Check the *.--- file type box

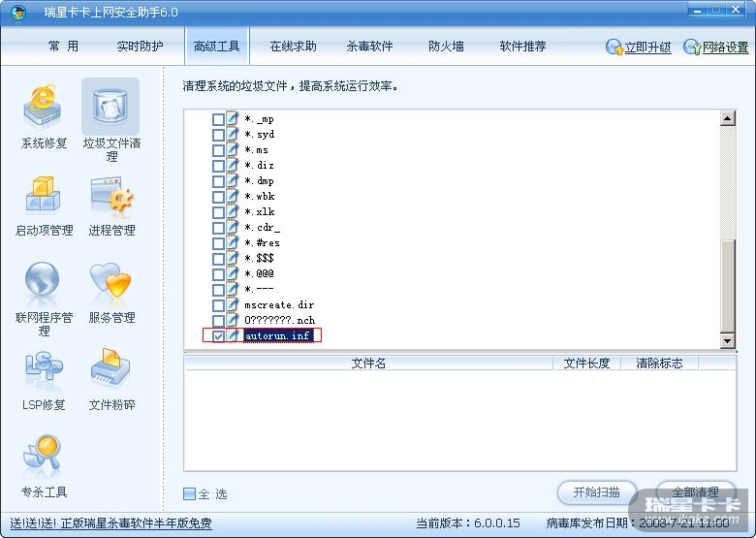(218, 289)
